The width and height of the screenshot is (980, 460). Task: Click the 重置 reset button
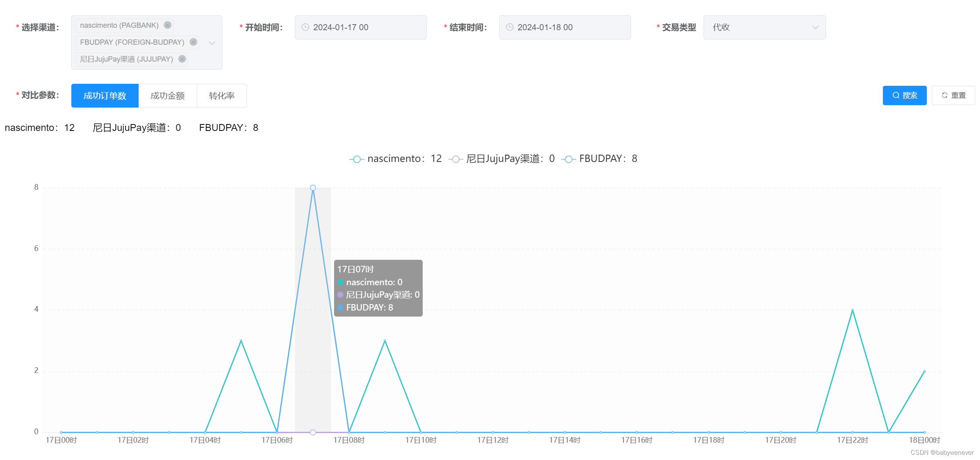click(953, 95)
